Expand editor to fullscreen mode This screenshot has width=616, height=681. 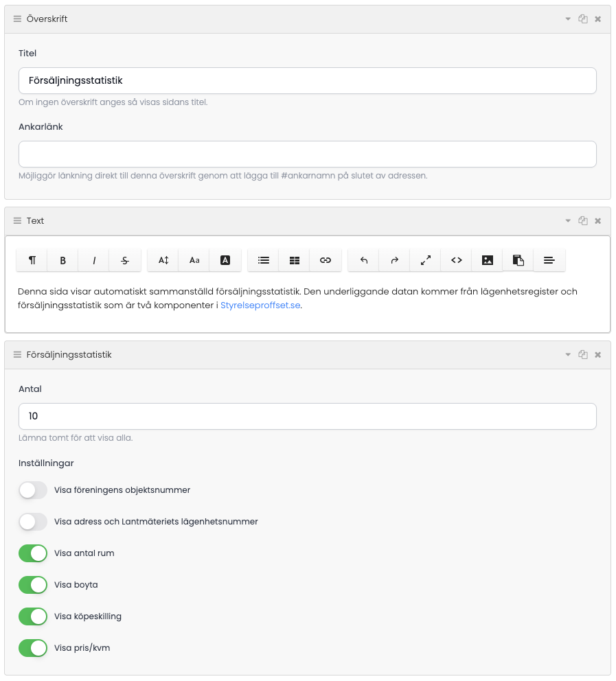click(x=426, y=260)
